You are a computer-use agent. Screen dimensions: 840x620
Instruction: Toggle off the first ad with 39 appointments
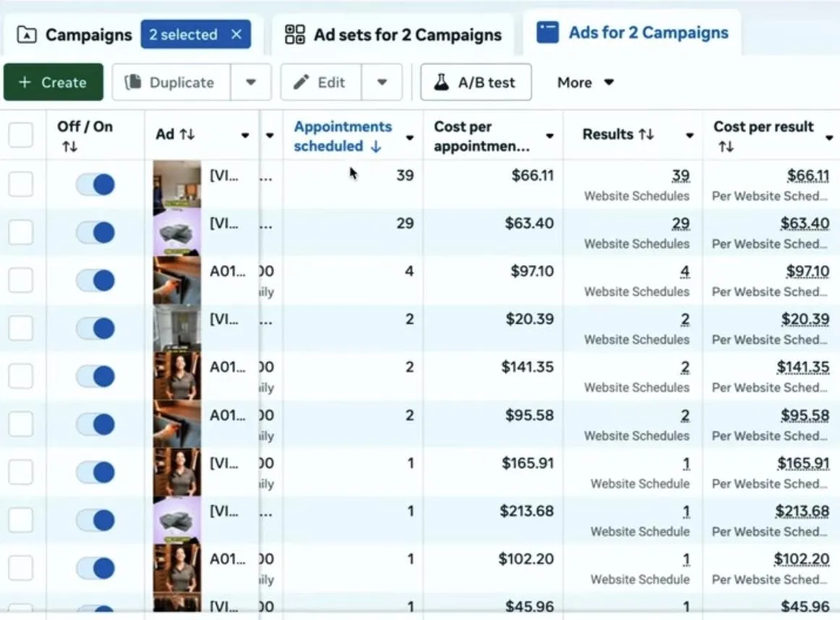95,184
